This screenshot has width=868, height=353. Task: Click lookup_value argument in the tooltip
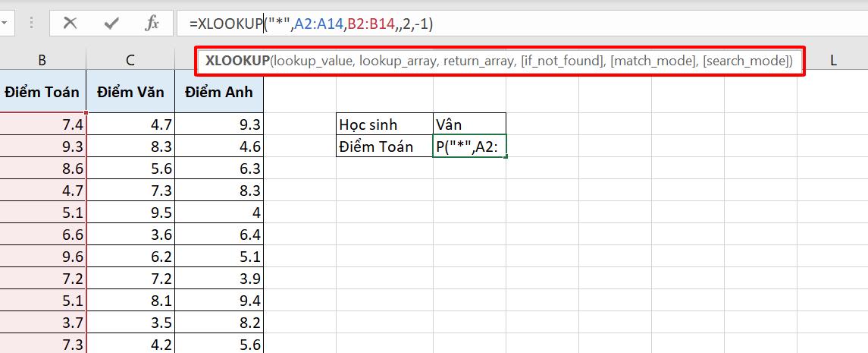[x=313, y=61]
